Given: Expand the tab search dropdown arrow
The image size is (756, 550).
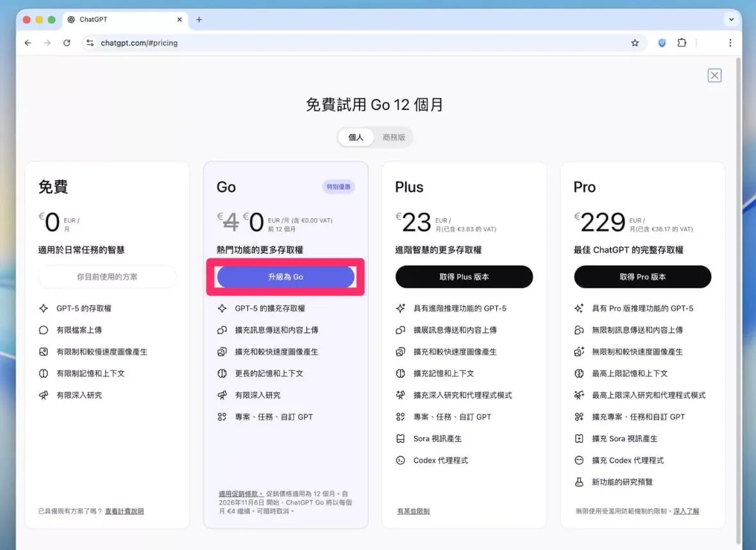Looking at the screenshot, I should [731, 20].
